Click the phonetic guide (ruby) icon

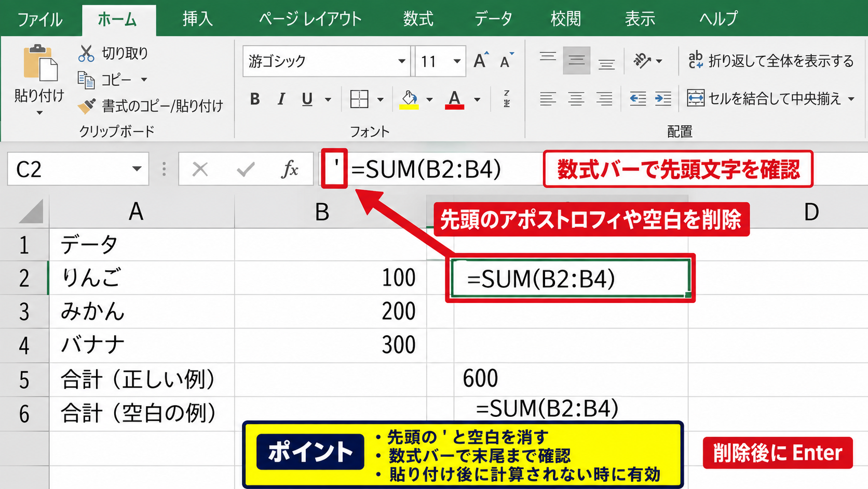507,99
